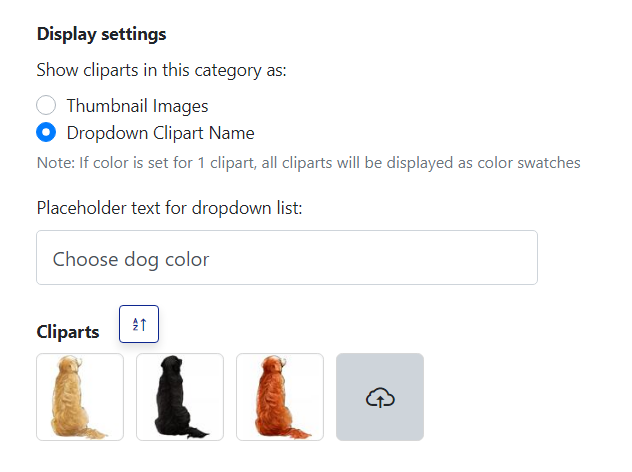The height and width of the screenshot is (472, 632).
Task: Click the Cliparts section heading
Action: tap(68, 332)
